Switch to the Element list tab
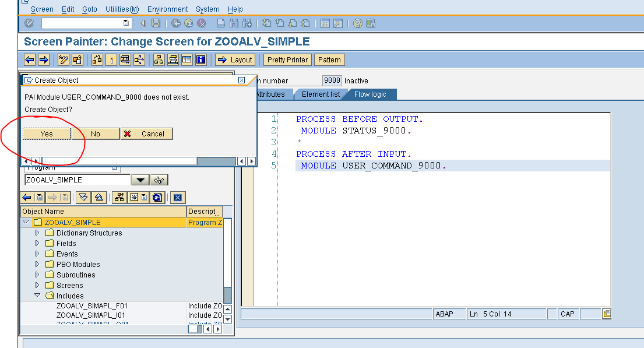 pos(321,94)
